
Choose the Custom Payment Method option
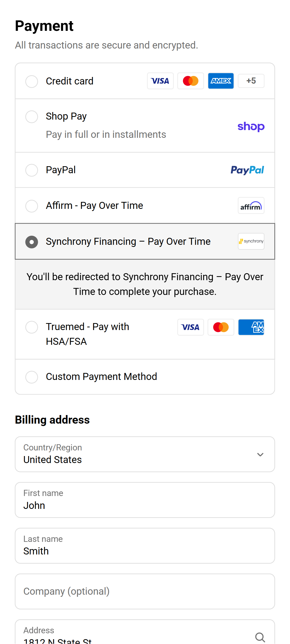32,377
